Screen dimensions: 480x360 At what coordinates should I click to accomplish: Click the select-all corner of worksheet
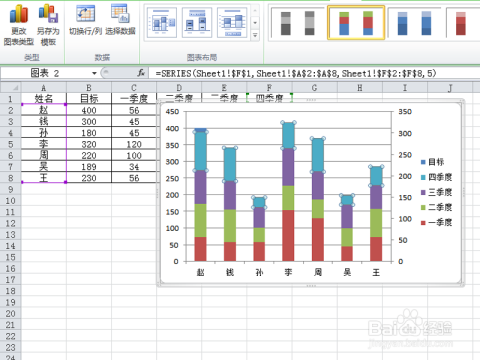(x=11, y=88)
